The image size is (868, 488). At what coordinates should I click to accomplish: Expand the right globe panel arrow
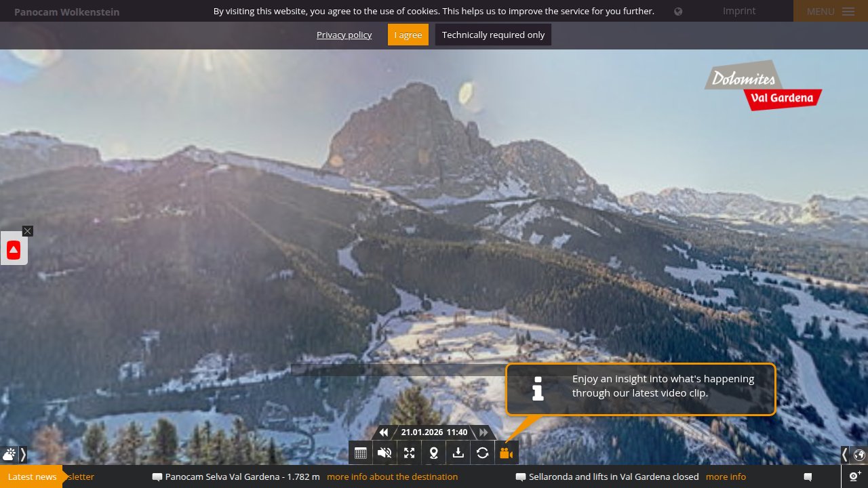(x=845, y=455)
